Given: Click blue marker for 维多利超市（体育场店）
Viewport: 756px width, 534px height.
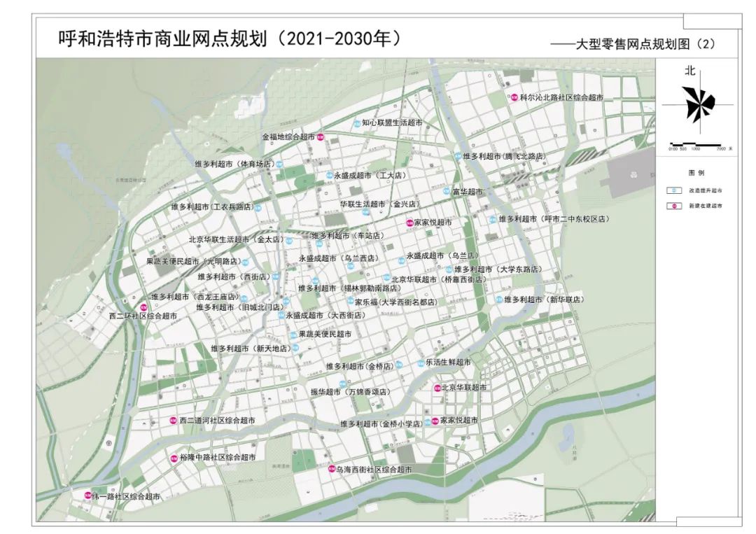Looking at the screenshot, I should pos(279,164).
